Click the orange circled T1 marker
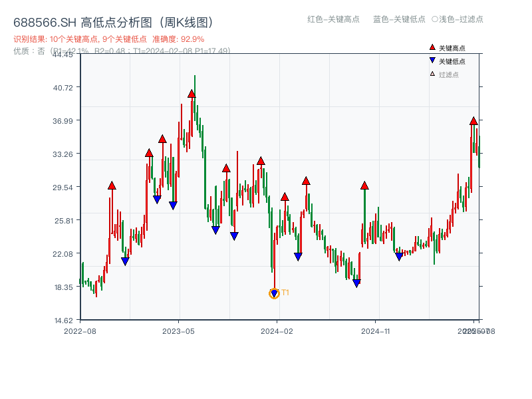This screenshot has height=399, width=532. click(275, 294)
